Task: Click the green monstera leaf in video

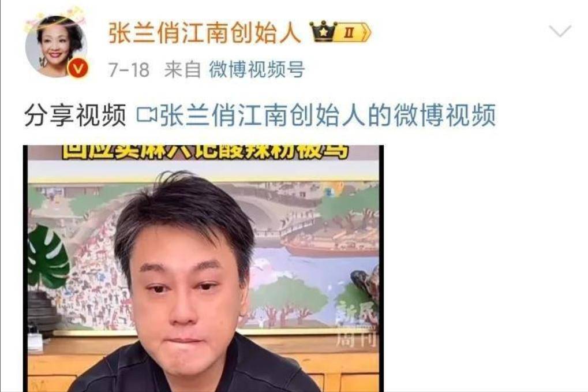Action: (x=47, y=256)
